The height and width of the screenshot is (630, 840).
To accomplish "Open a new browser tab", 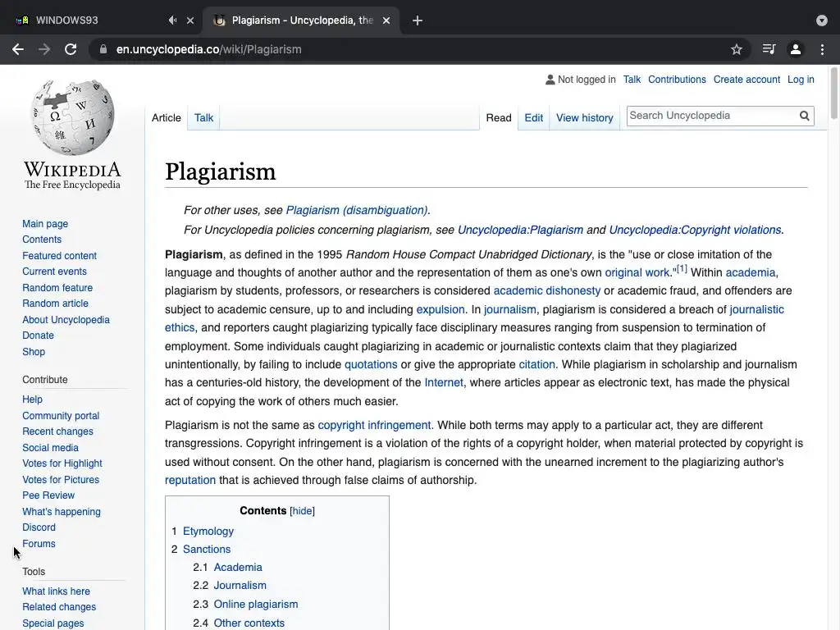I will (x=418, y=21).
